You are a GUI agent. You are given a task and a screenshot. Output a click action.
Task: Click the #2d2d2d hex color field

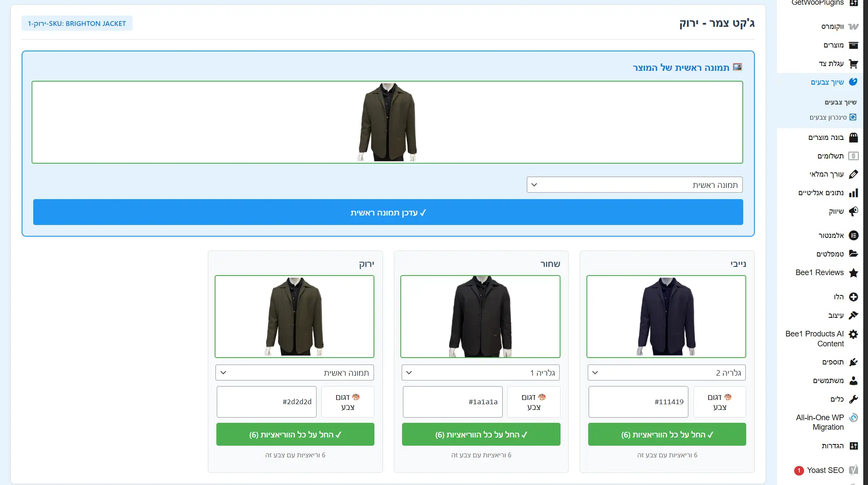(266, 402)
